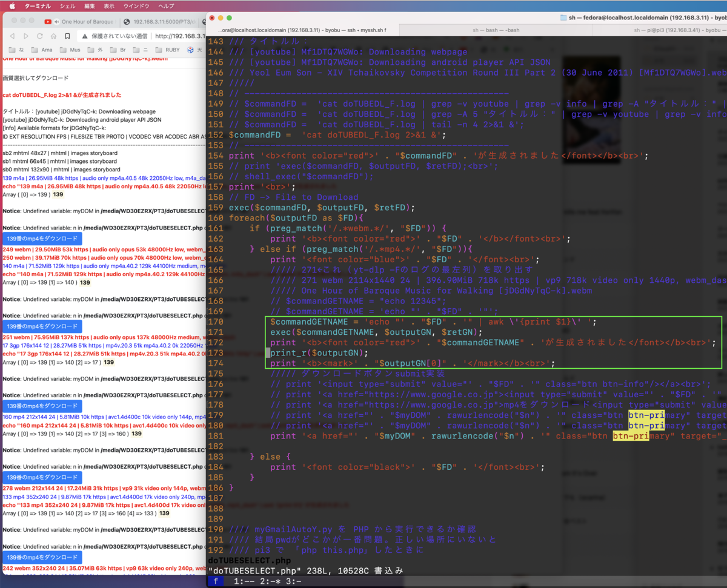Switch to the sh — bash terminal tab
Image resolution: width=727 pixels, height=588 pixels.
497,29
